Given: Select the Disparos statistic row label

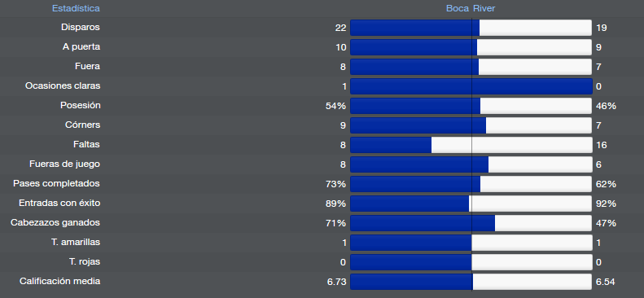Looking at the screenshot, I should click(x=81, y=27).
